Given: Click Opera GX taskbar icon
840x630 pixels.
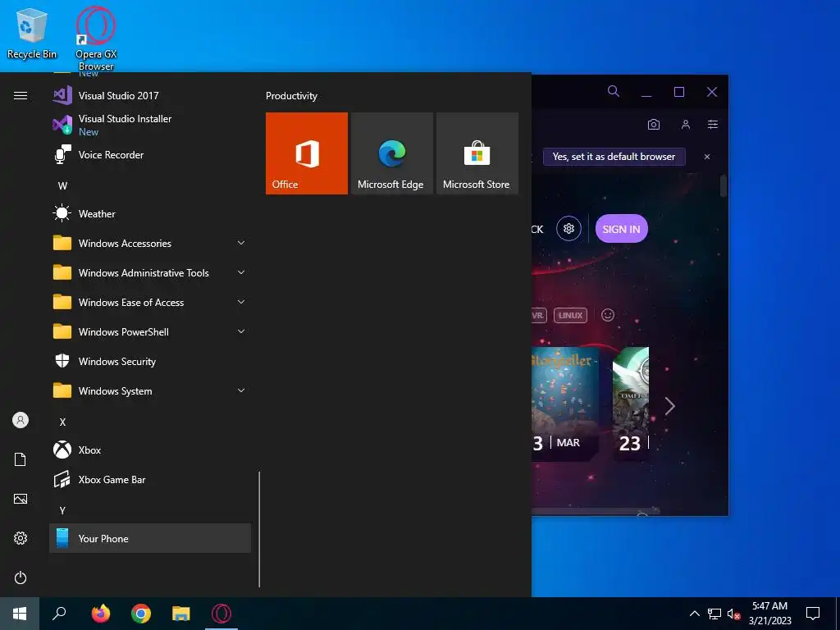Looking at the screenshot, I should (x=221, y=614).
